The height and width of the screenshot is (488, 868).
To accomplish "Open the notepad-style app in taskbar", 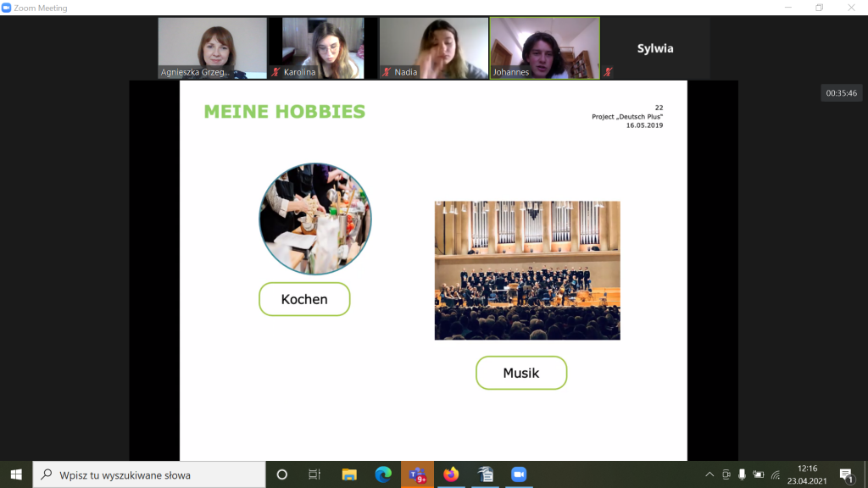I will 485,474.
